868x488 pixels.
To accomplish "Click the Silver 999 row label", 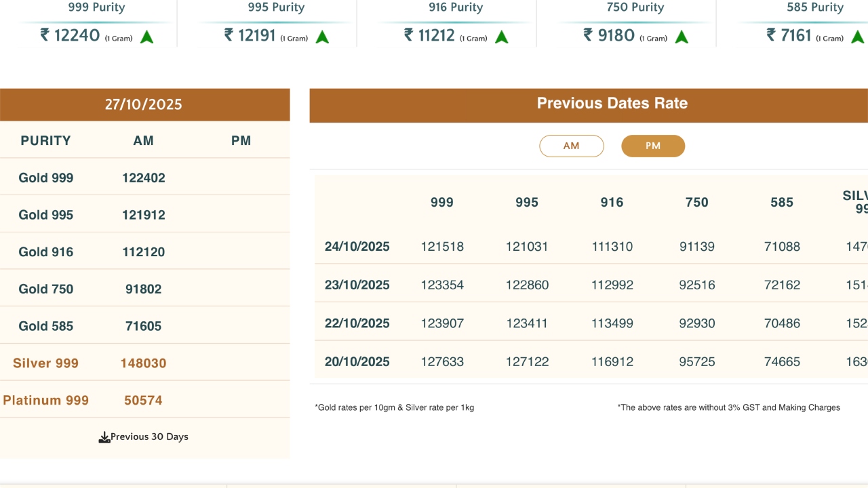I will click(45, 363).
